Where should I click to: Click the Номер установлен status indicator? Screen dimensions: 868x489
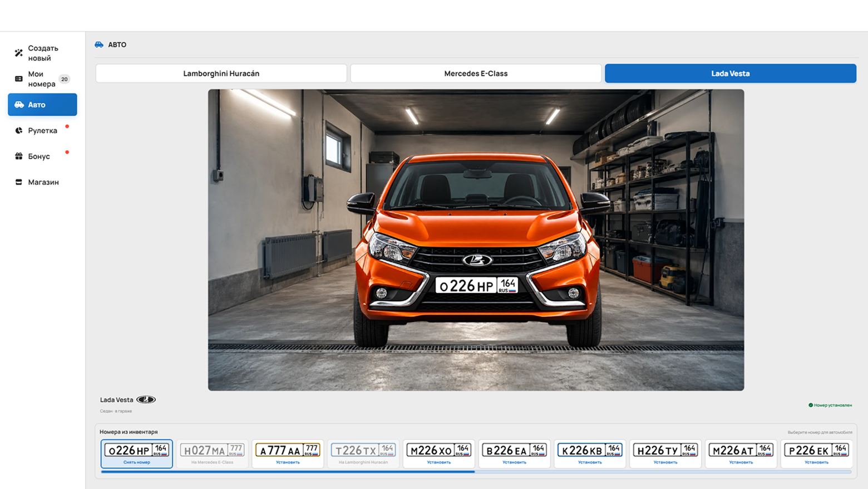pyautogui.click(x=830, y=405)
